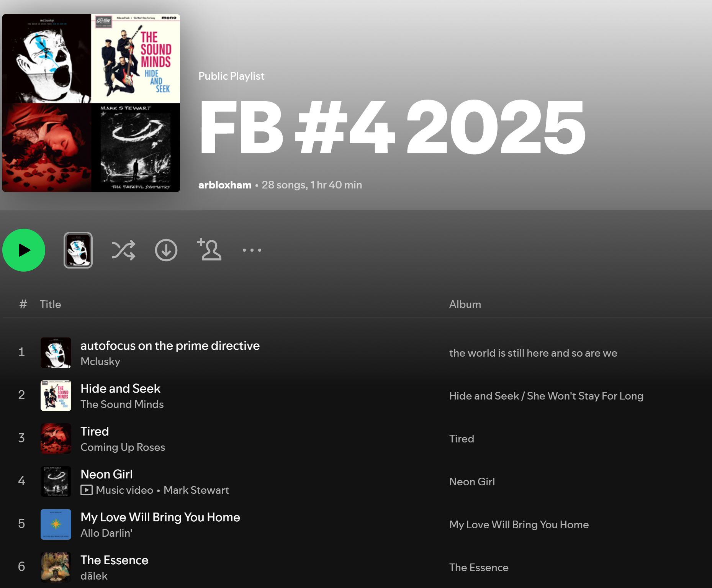The height and width of the screenshot is (588, 712).
Task: Toggle shuffle for the playlist
Action: click(123, 250)
